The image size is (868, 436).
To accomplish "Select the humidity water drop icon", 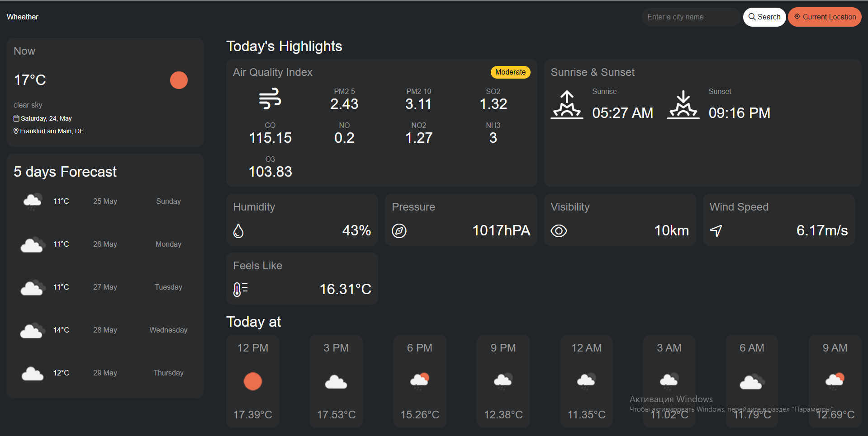I will (238, 231).
